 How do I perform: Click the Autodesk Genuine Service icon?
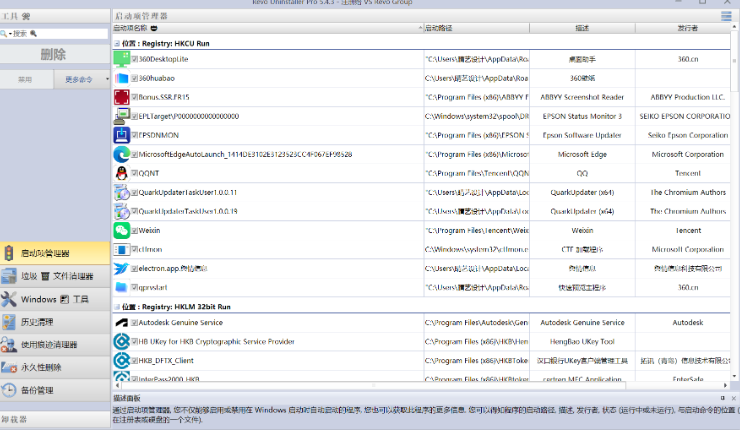[121, 323]
